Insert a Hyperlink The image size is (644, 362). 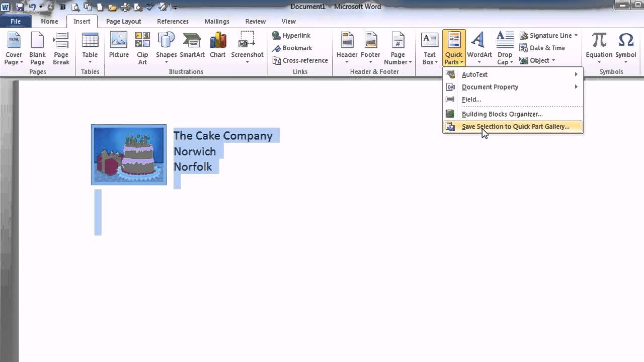291,36
